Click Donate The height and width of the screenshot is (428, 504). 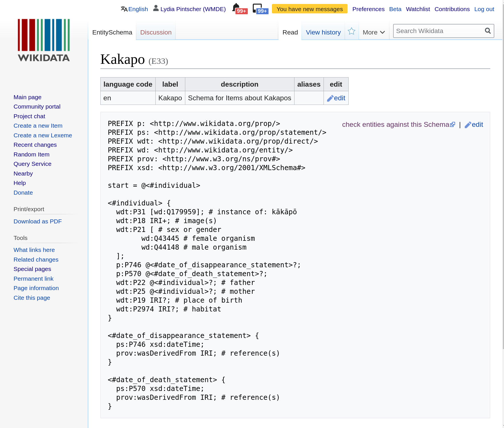[23, 193]
